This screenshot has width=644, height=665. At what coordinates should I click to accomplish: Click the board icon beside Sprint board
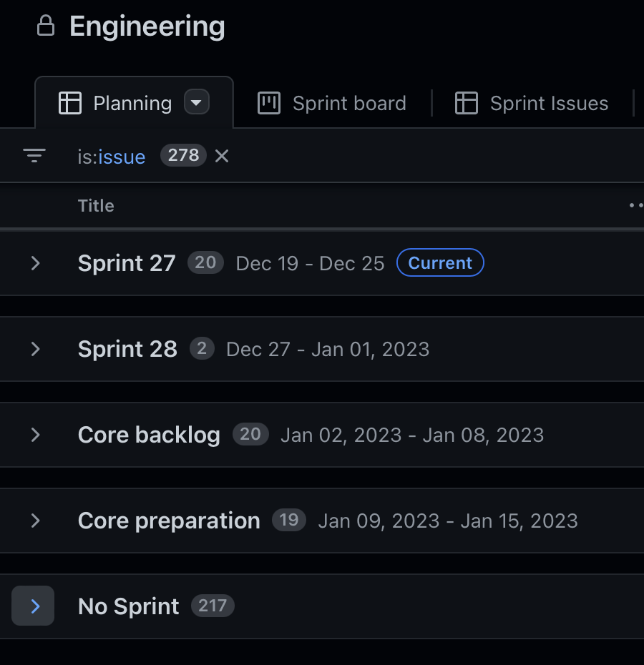point(268,103)
